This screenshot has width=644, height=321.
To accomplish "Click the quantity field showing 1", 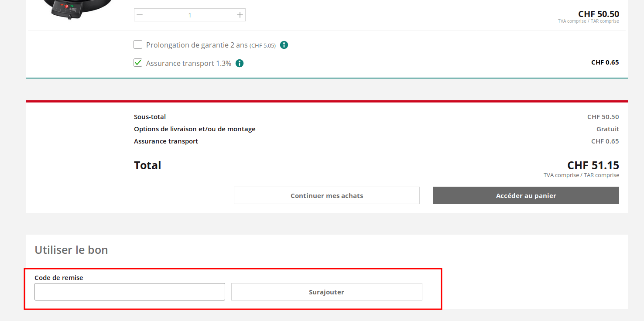I will tap(189, 15).
